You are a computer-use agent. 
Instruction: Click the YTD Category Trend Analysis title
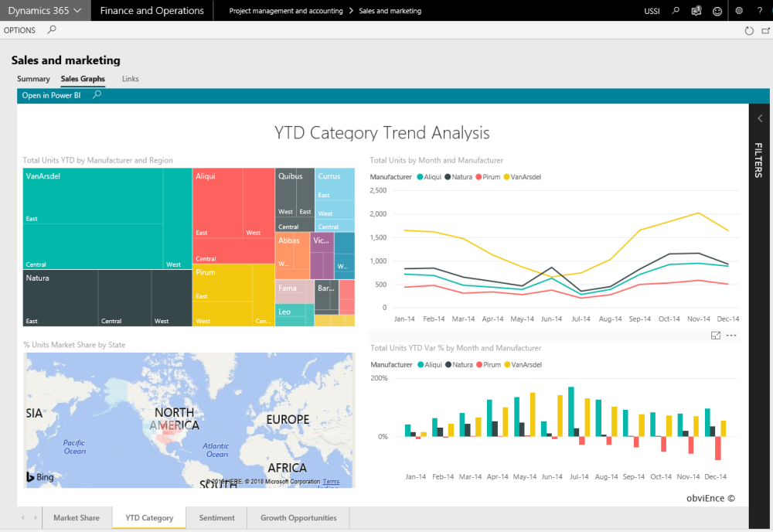pos(382,133)
